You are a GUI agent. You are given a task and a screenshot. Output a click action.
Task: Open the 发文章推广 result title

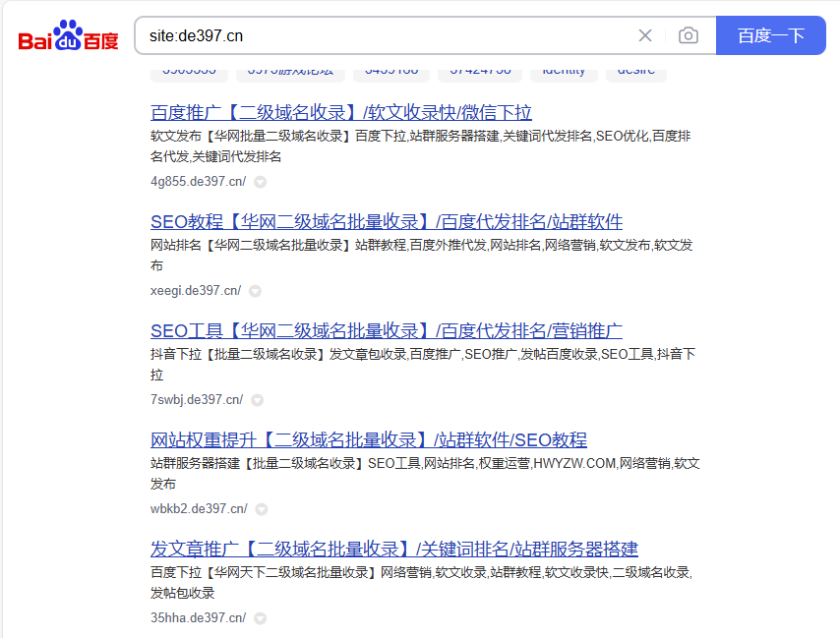[394, 549]
